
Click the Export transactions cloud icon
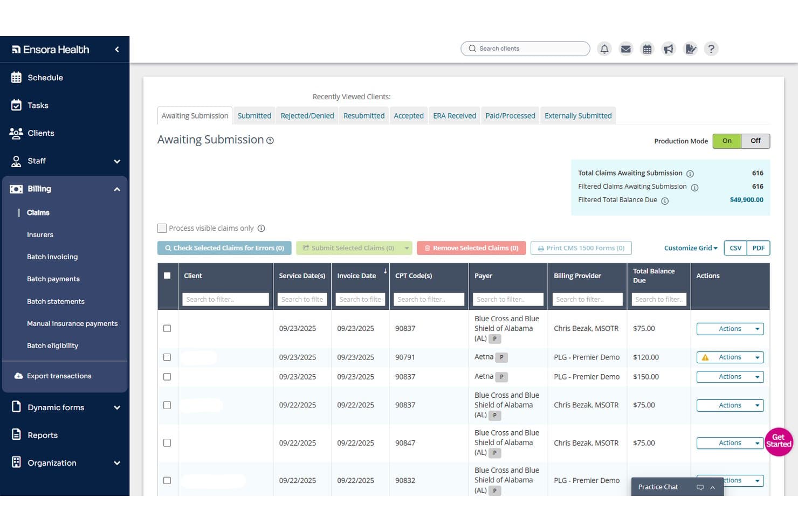(x=19, y=376)
